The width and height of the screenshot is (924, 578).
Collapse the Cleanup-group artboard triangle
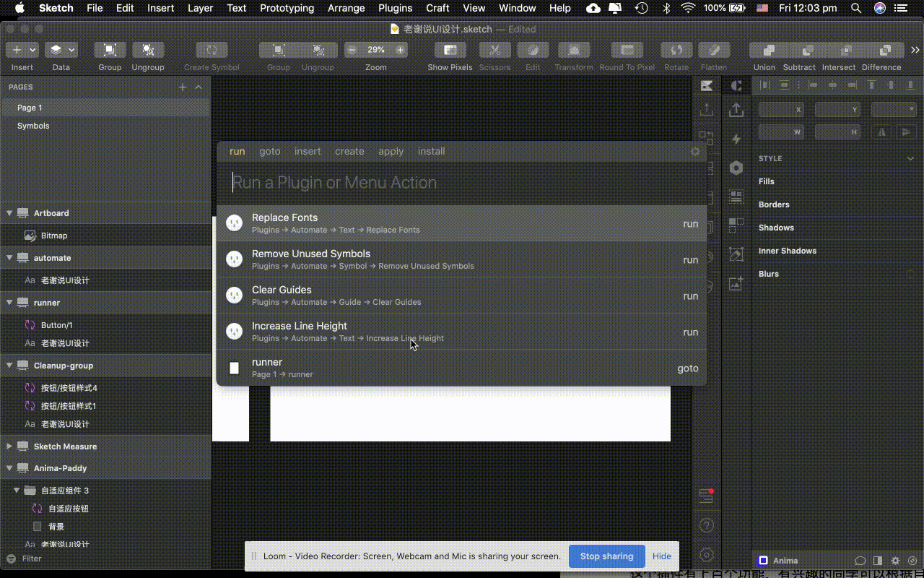pos(9,366)
